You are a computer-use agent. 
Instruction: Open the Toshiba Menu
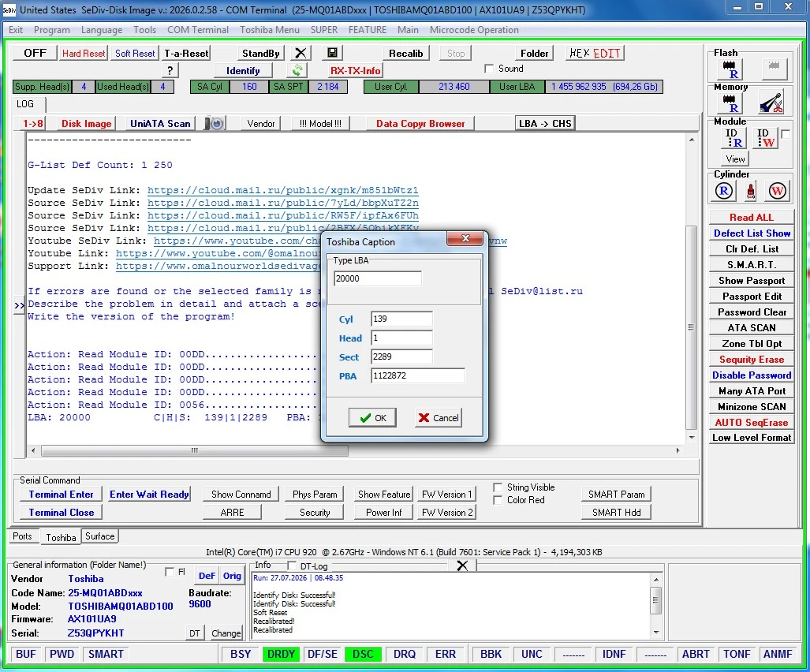point(269,30)
